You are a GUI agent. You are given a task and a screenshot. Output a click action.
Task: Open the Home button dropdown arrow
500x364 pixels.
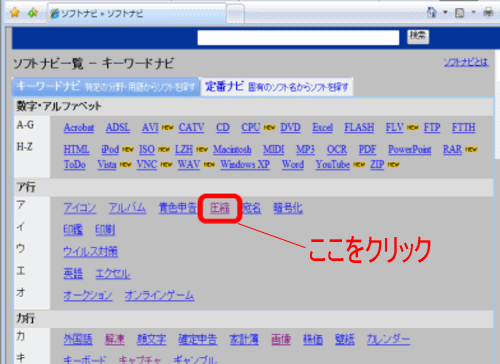tap(445, 13)
